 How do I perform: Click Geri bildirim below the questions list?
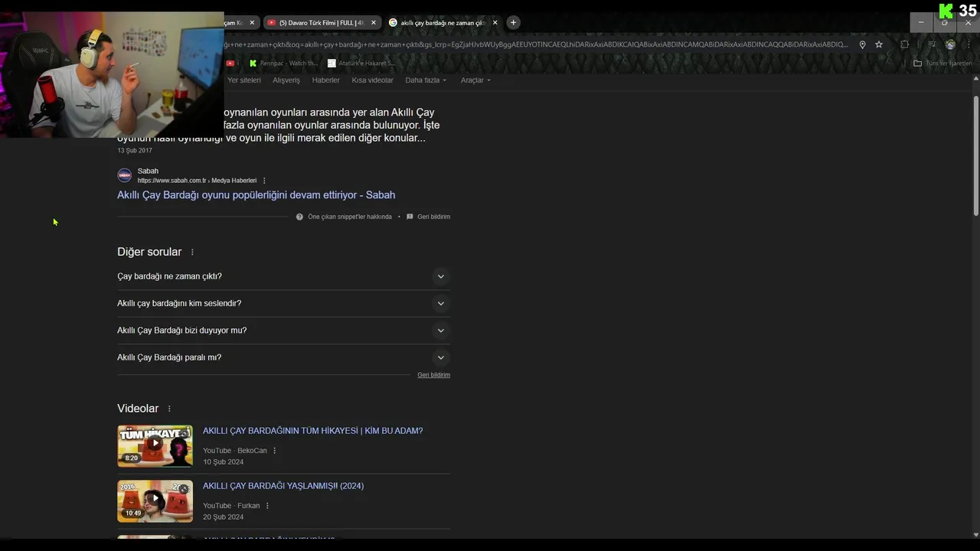point(433,375)
